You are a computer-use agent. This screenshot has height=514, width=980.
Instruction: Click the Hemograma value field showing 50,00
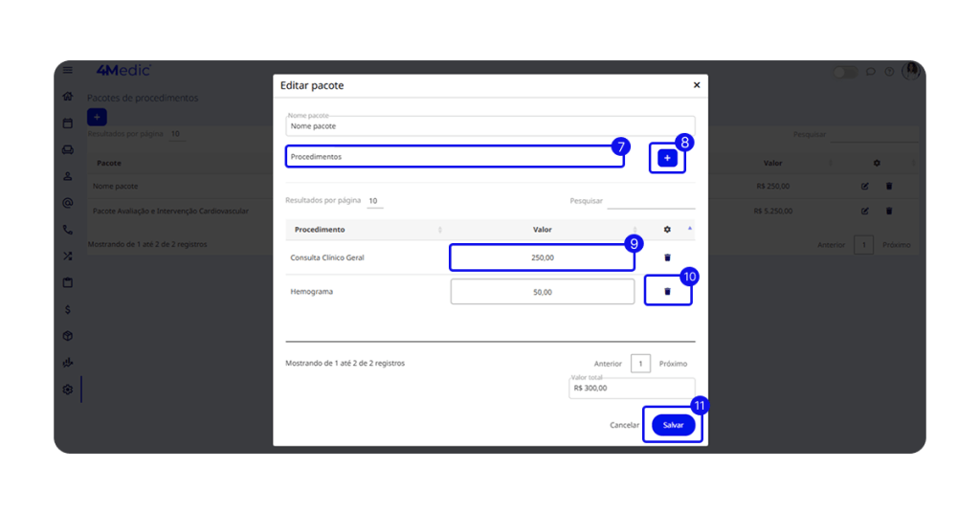coord(542,292)
